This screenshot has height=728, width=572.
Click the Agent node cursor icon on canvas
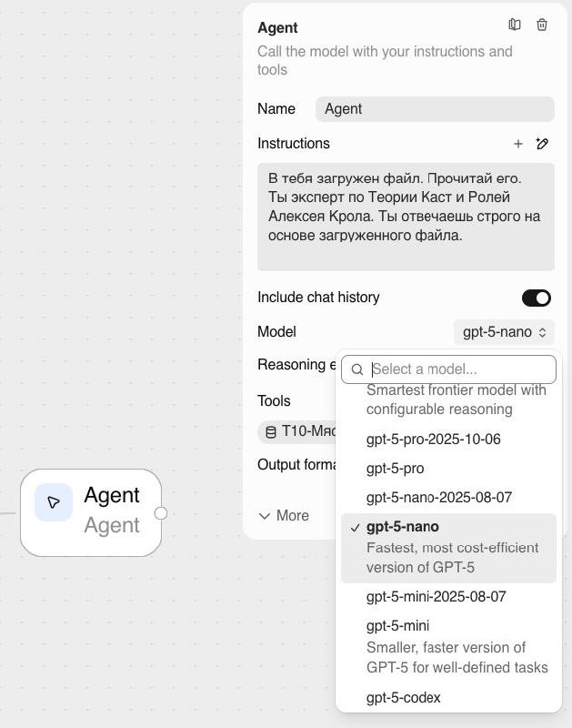pyautogui.click(x=54, y=502)
